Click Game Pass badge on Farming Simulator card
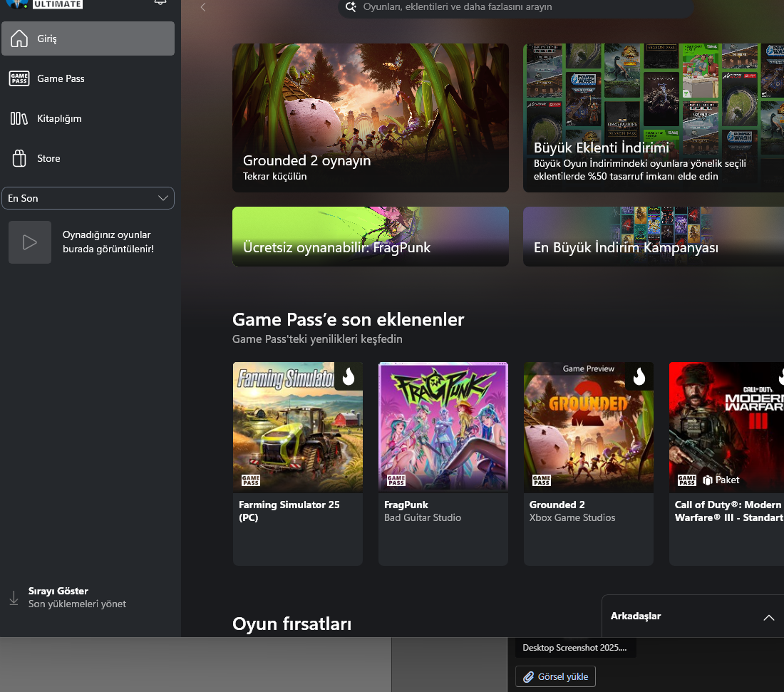 point(250,480)
